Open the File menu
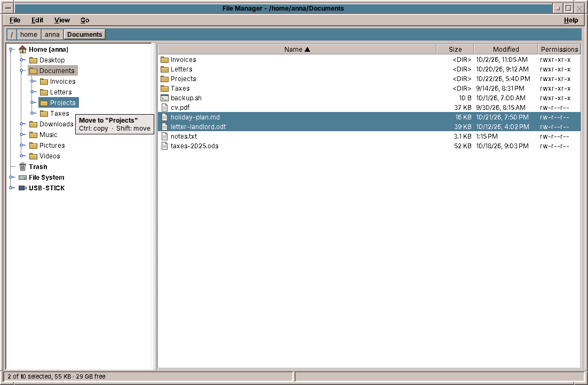The width and height of the screenshot is (588, 385). pos(15,20)
